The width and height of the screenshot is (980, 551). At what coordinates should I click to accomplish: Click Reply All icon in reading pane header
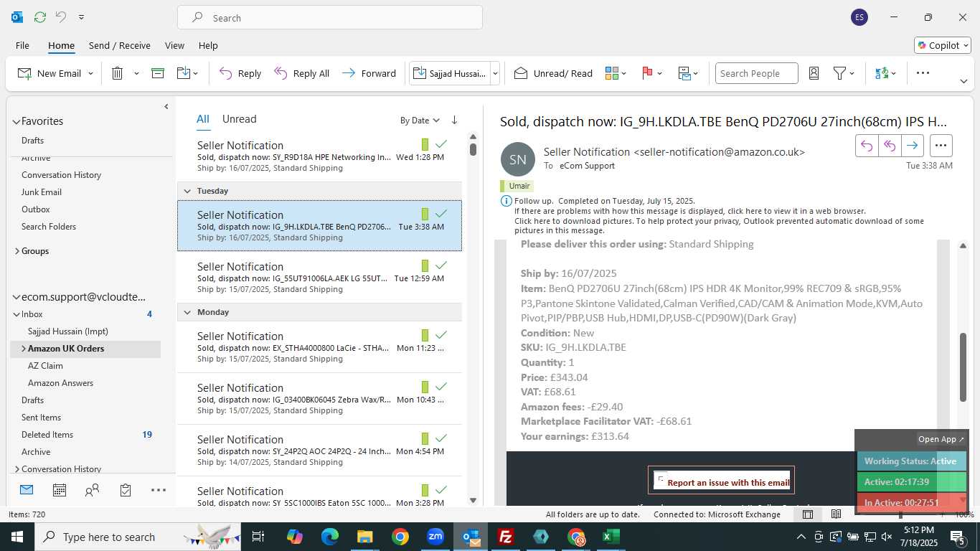click(890, 146)
